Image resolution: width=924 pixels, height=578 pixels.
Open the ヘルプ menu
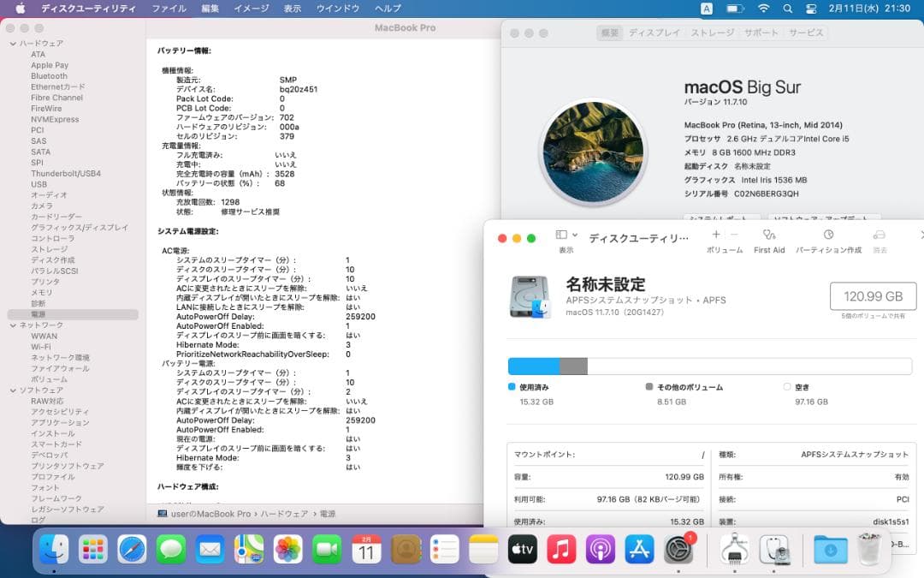(x=388, y=9)
